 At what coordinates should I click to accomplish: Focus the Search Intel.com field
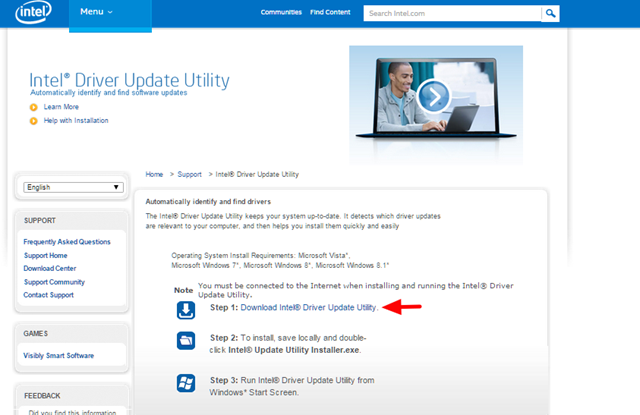[452, 13]
